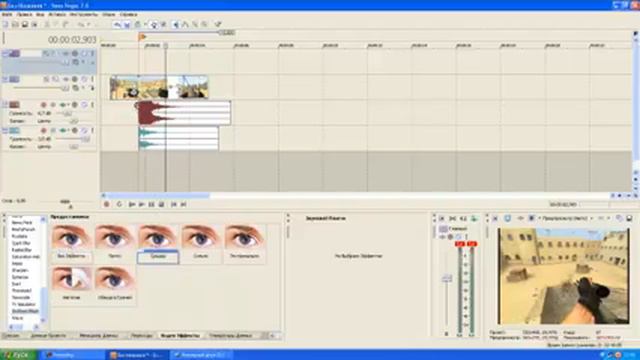Click the What's This help icon

coord(218,25)
